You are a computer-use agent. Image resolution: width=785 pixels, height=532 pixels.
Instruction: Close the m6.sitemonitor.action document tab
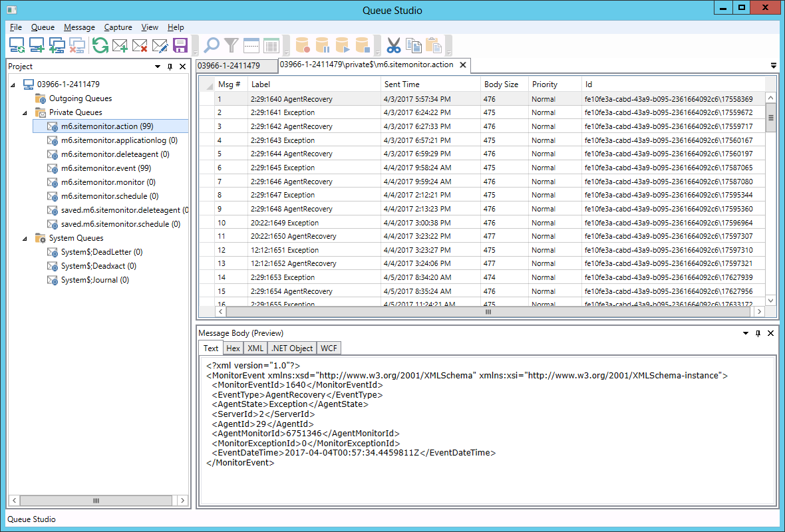463,65
